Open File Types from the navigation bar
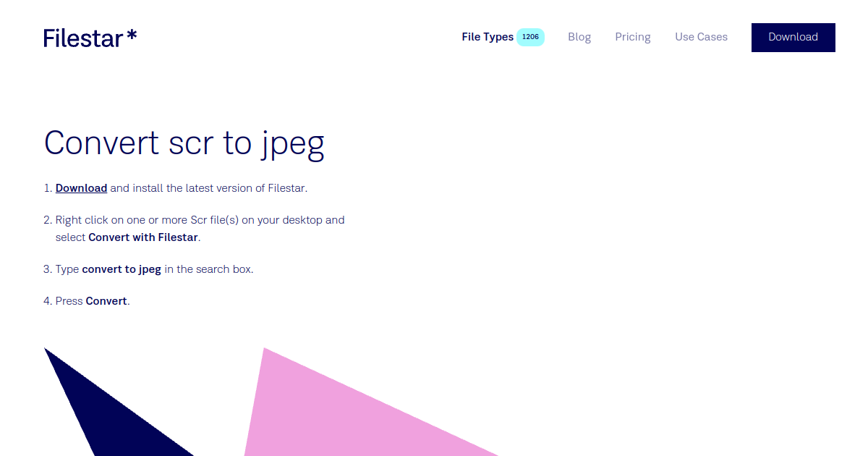Viewport: 868px width, 456px height. click(487, 37)
